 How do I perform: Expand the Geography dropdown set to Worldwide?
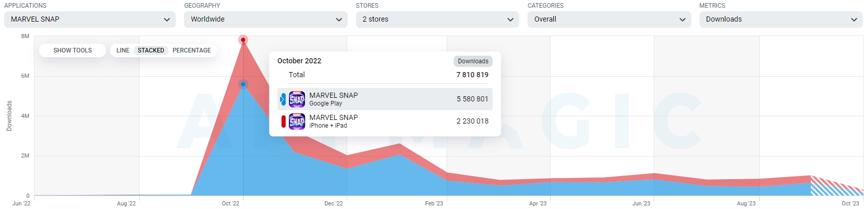(265, 20)
